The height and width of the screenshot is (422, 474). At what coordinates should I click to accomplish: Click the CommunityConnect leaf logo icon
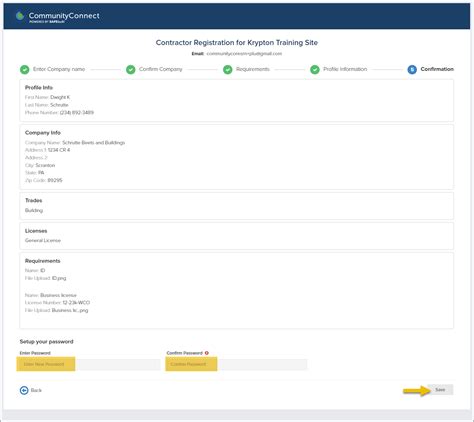20,16
